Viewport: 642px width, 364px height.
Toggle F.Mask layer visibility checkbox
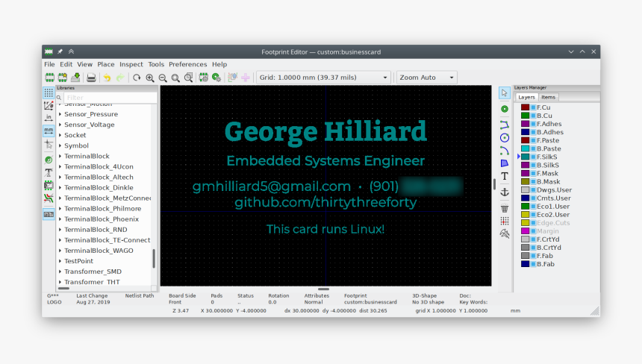pos(534,173)
